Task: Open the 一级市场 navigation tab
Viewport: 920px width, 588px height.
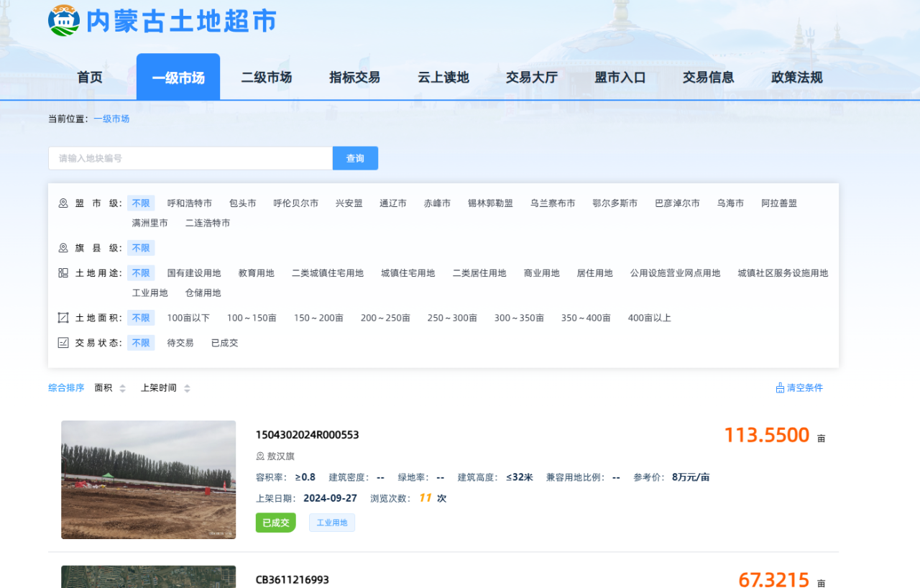Action: [x=178, y=78]
